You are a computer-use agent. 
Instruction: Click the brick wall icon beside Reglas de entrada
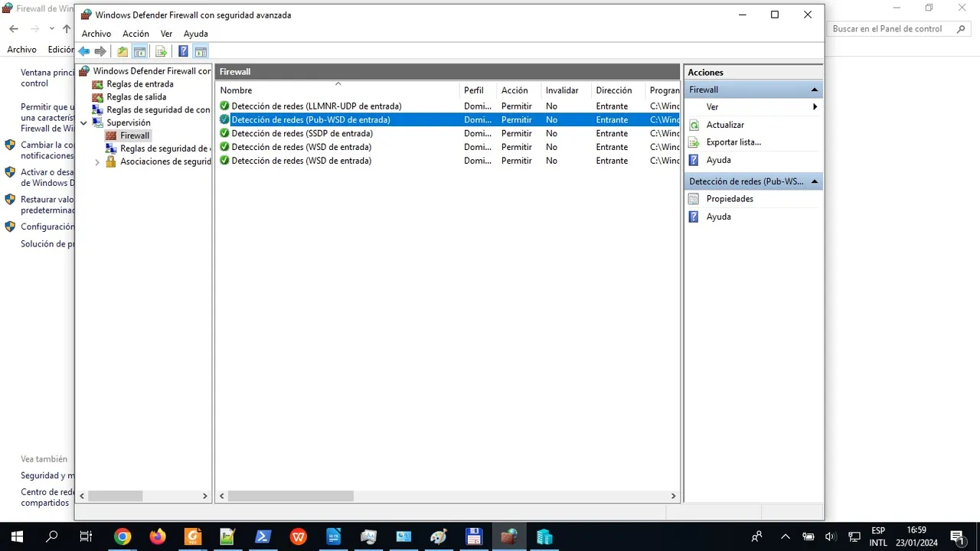tap(97, 84)
